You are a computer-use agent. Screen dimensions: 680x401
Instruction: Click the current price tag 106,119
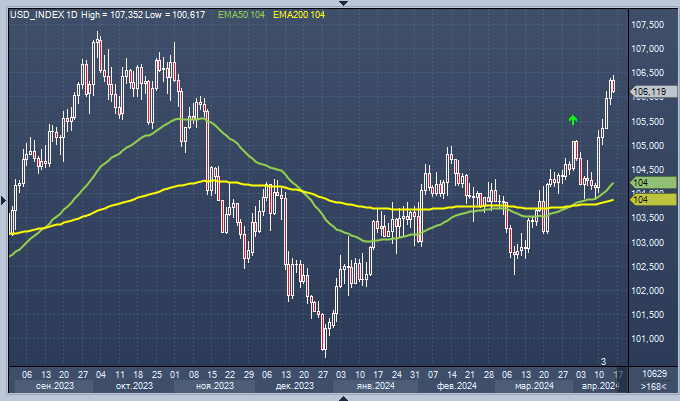(x=651, y=92)
